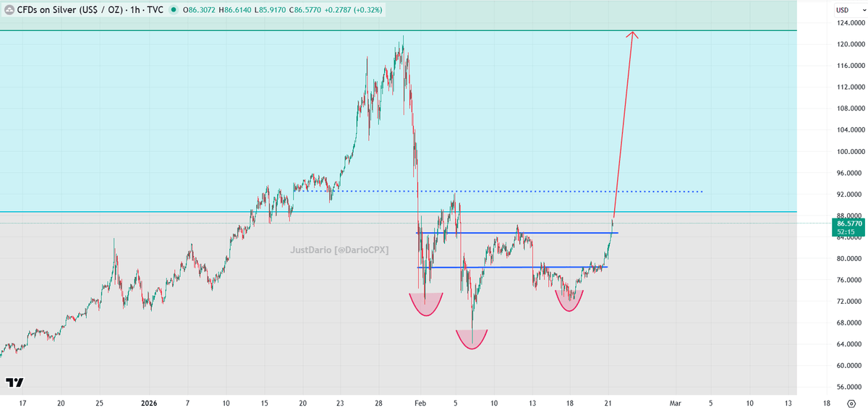Click the 2026 year label on time axis
Viewport: 868px width, 410px height.
point(149,403)
